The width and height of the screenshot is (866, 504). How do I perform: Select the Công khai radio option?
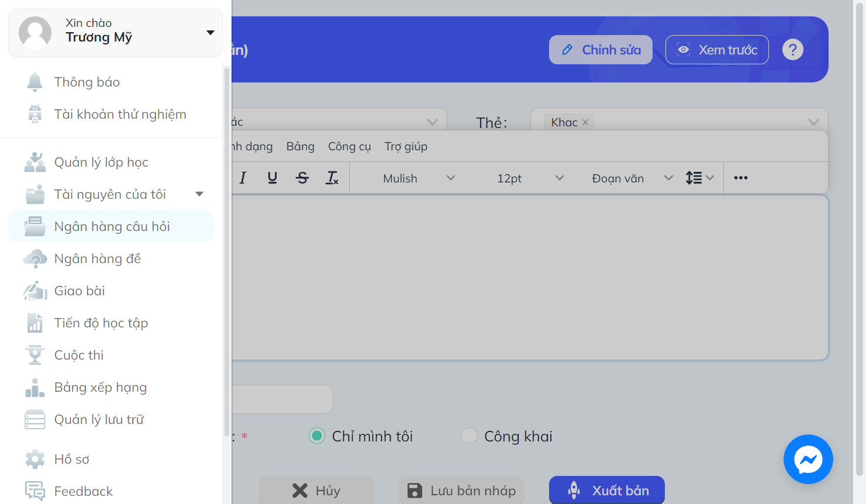click(x=469, y=436)
